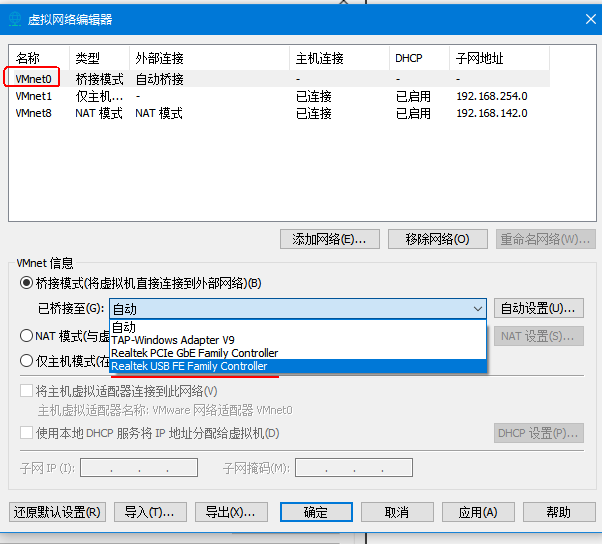Click the DHCP column header
This screenshot has height=544, width=602.
[420, 58]
